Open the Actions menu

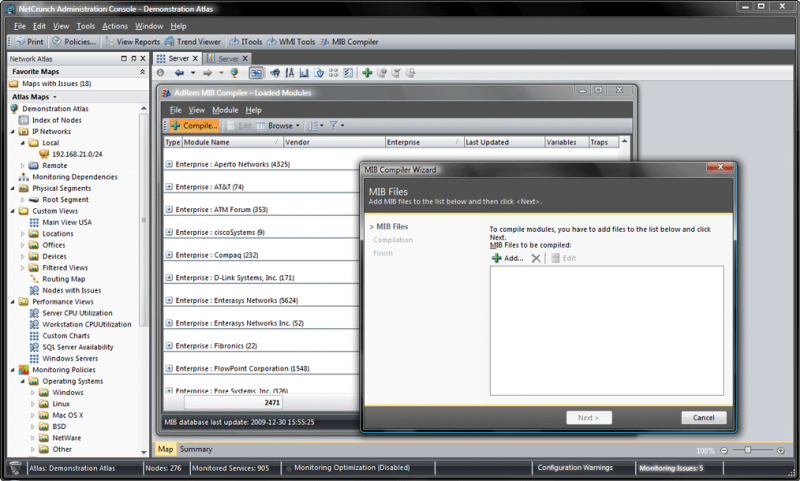[x=115, y=26]
